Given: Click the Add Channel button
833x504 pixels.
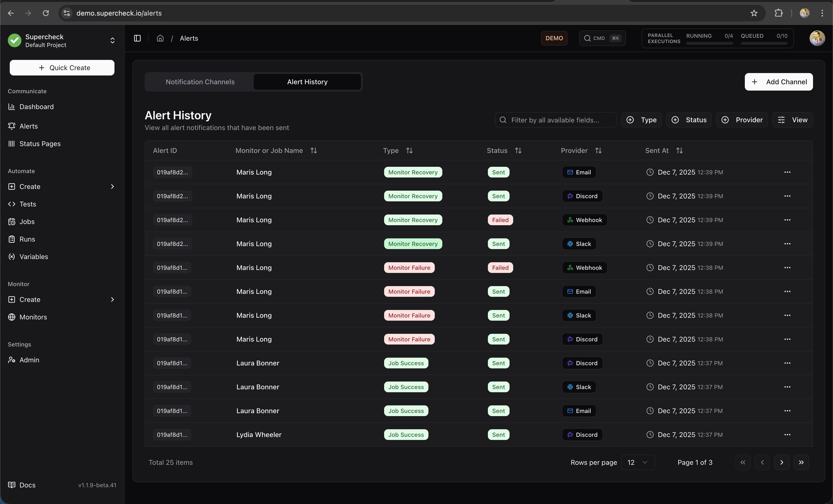Looking at the screenshot, I should click(x=779, y=82).
